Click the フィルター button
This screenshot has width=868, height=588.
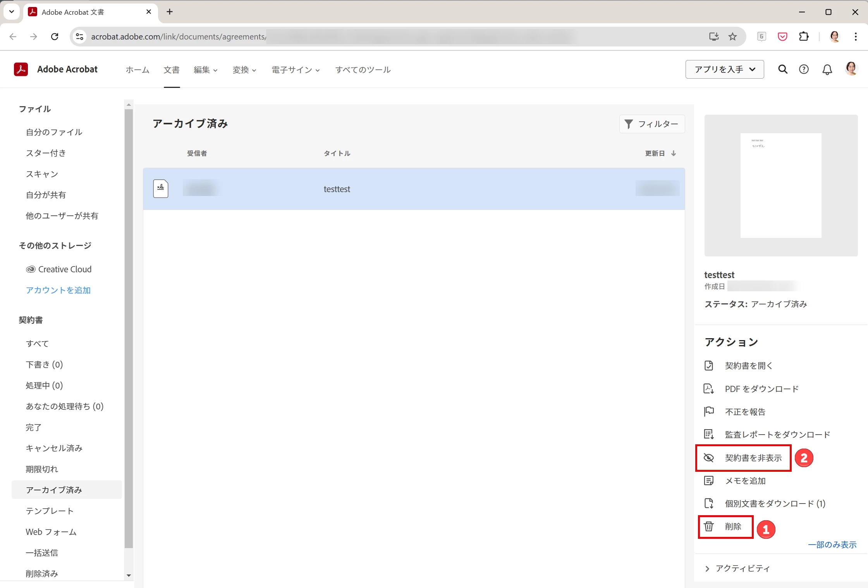pyautogui.click(x=652, y=124)
